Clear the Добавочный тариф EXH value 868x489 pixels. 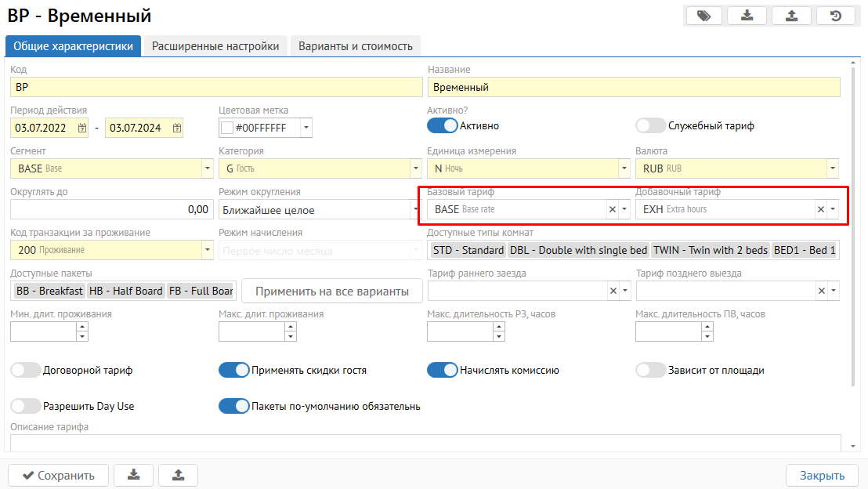click(821, 209)
